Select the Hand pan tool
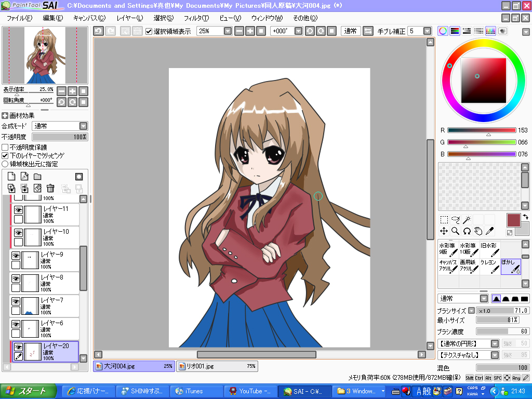Image resolution: width=532 pixels, height=399 pixels. click(478, 231)
